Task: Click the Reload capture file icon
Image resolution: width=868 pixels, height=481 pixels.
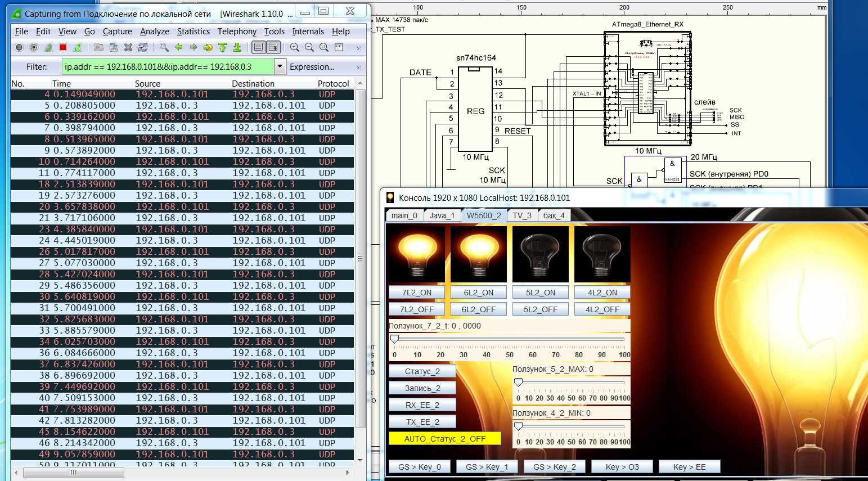Action: (x=143, y=48)
